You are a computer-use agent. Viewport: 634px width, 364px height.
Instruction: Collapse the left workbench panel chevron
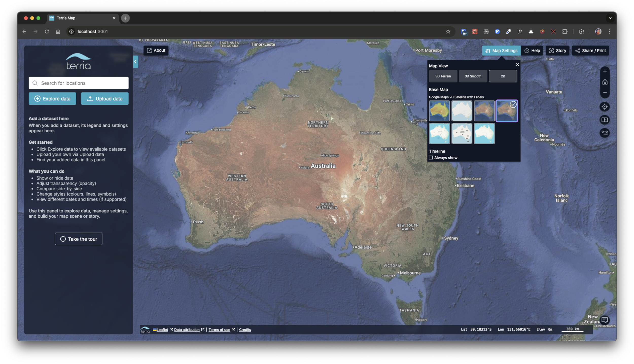(135, 62)
